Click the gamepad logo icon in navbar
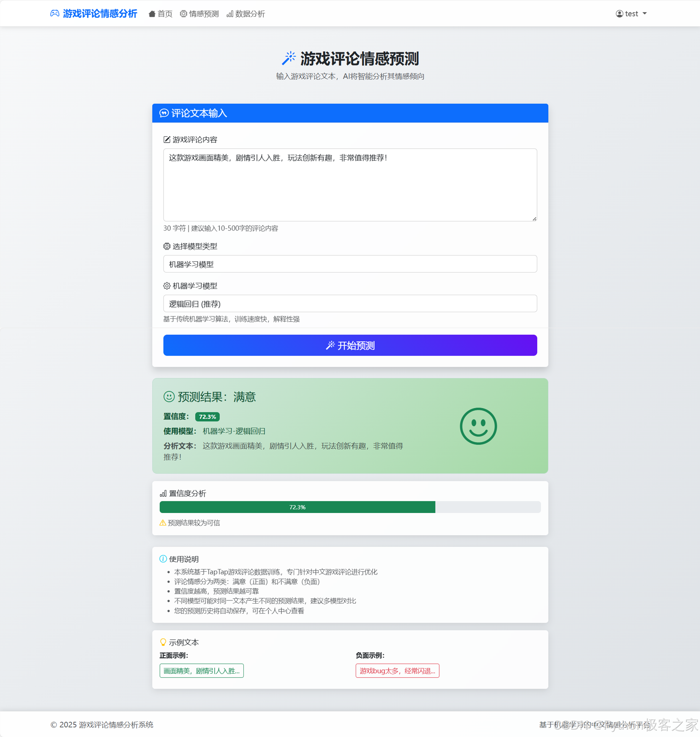Screen dimensions: 700x737 click(54, 13)
